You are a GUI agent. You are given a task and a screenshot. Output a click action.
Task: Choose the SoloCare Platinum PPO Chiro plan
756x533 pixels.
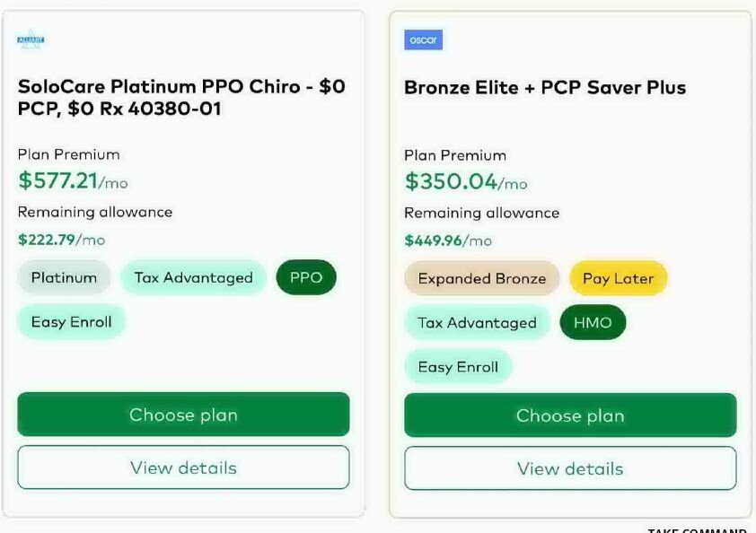[183, 415]
